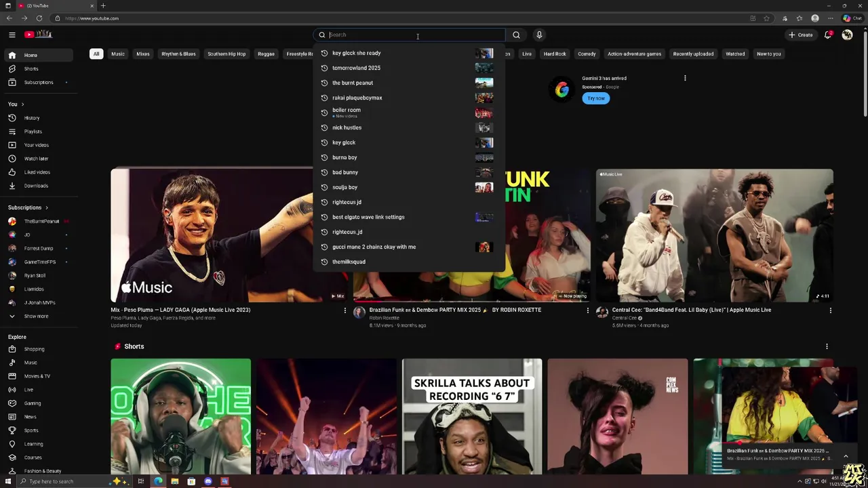Open Music under Explore
868x488 pixels.
[x=39, y=363]
